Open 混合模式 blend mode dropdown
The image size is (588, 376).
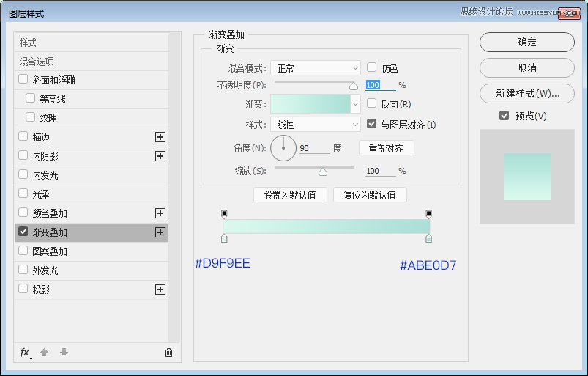click(x=316, y=68)
